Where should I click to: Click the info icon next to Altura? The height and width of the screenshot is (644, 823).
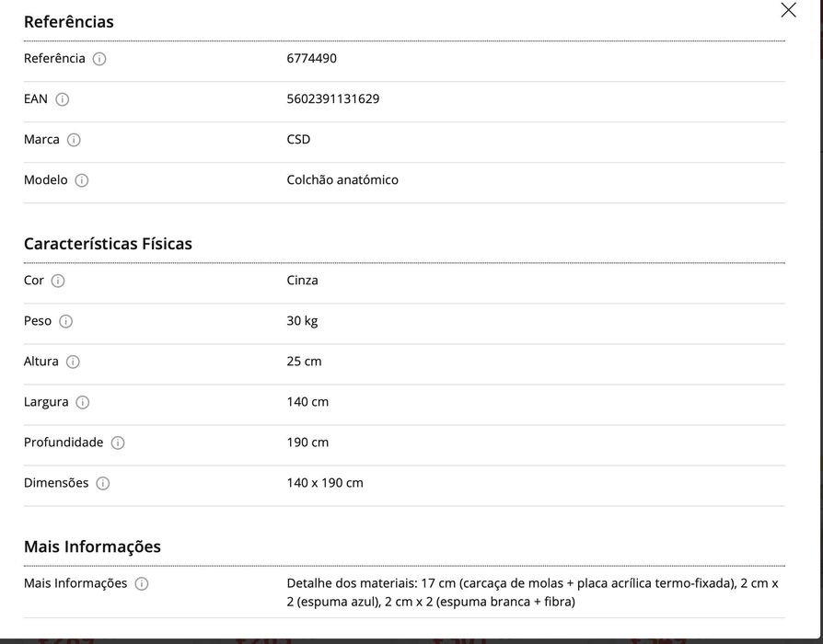(73, 362)
